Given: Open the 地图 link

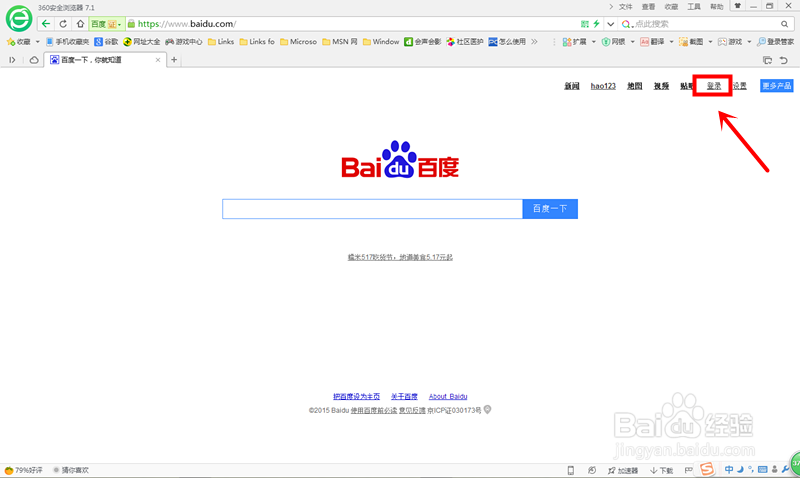Looking at the screenshot, I should point(635,86).
